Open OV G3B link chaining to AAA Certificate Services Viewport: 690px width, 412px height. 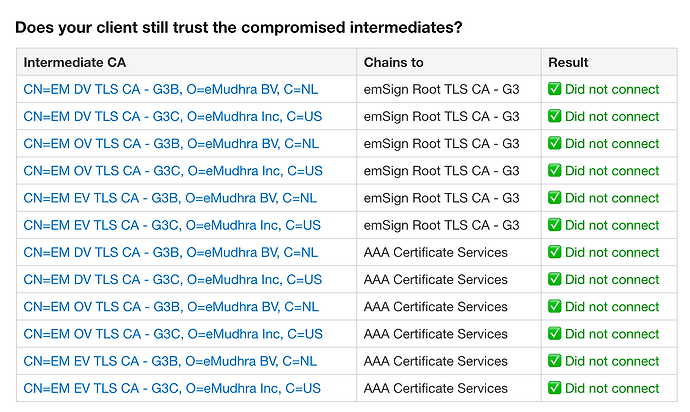[x=171, y=307]
